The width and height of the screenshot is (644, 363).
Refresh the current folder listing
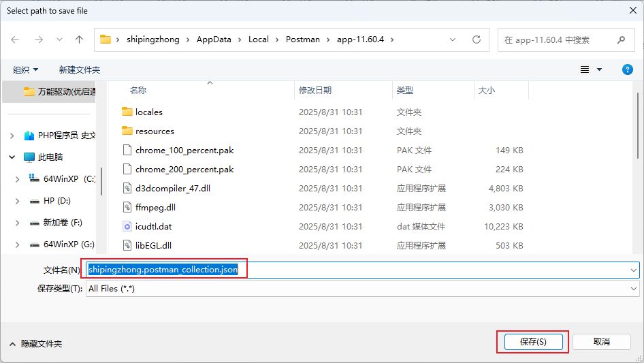point(477,40)
